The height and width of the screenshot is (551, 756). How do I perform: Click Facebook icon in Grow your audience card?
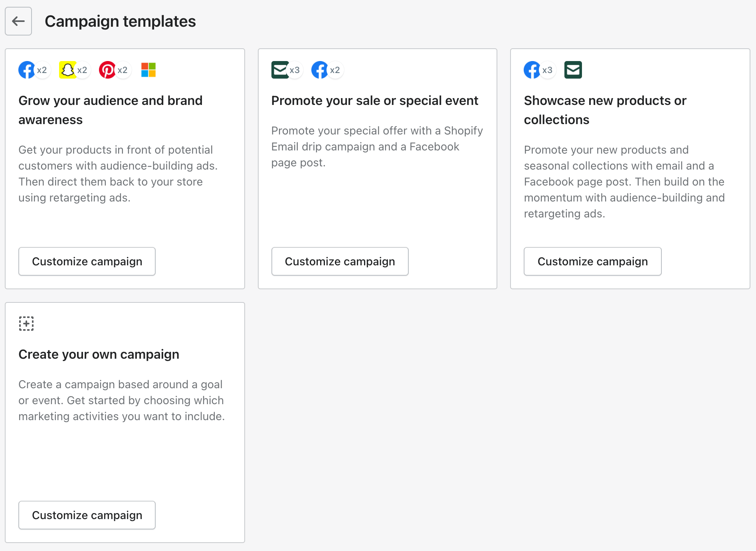(x=27, y=70)
